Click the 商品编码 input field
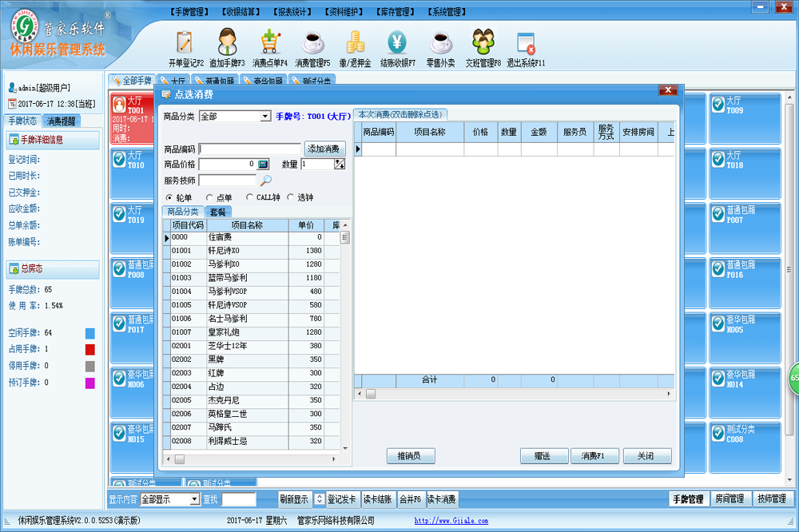Viewport: 799px width, 532px height. pyautogui.click(x=249, y=149)
